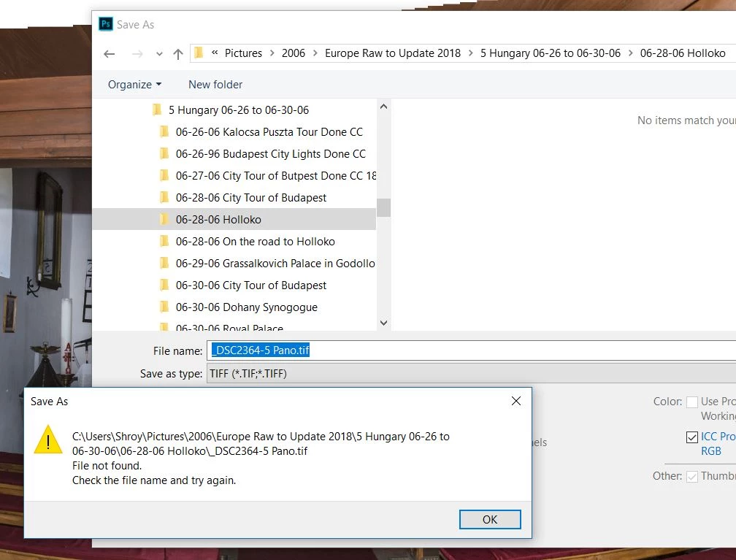Screen dimensions: 736x560
Task: Click the folder icon in address bar
Action: tap(199, 53)
